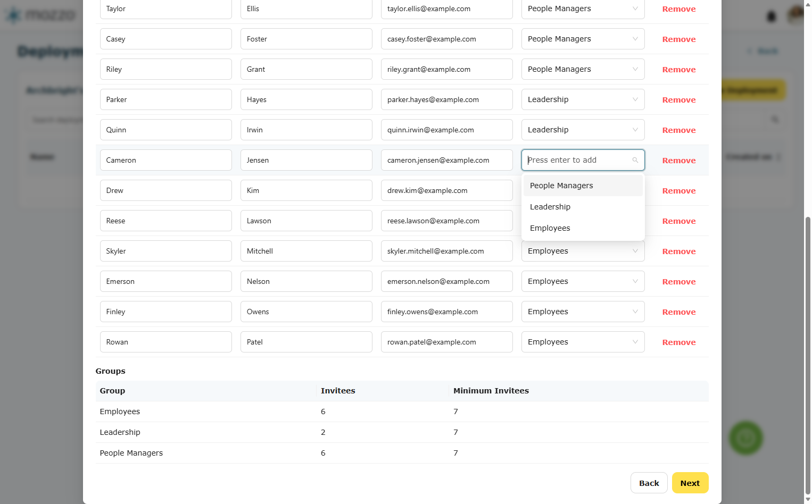Click the Back button
This screenshot has height=504, width=812.
click(649, 483)
